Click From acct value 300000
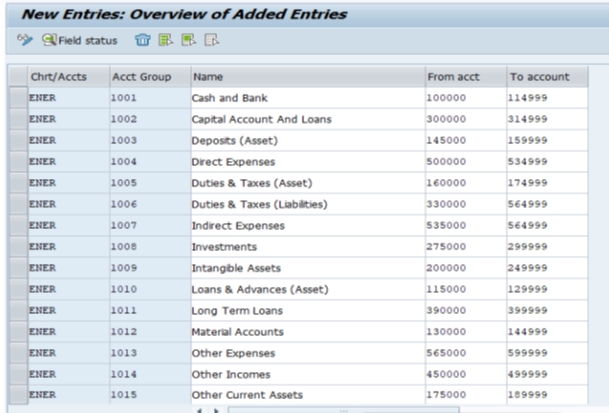 (466, 119)
